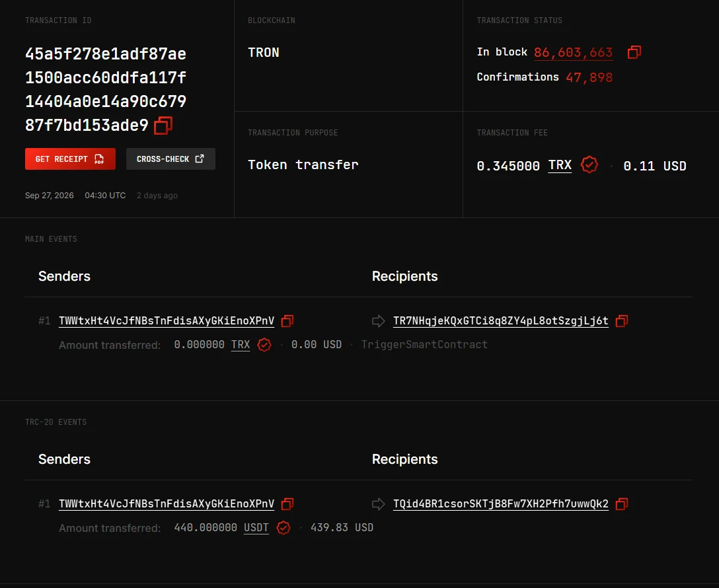Screen dimensions: 719x588
Task: Open the Cross-Check button
Action: click(x=170, y=159)
